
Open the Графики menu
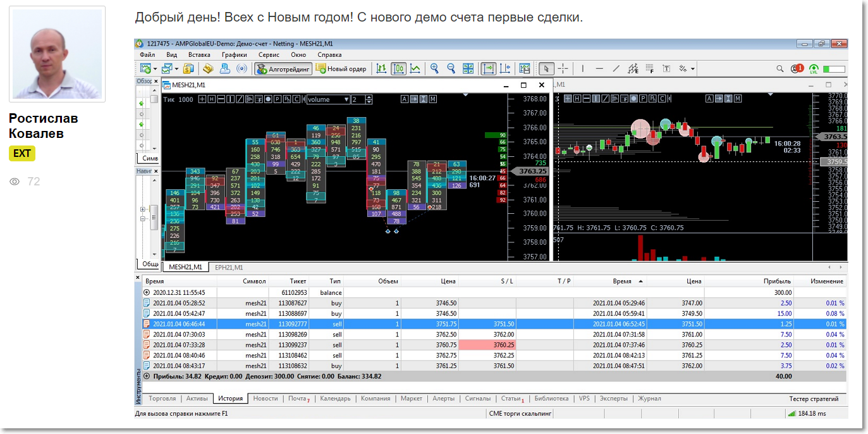pos(234,54)
